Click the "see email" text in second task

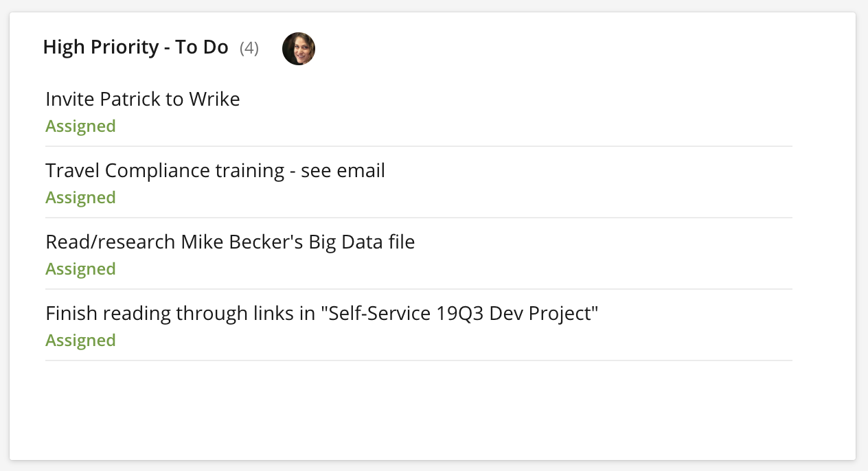[x=343, y=171]
